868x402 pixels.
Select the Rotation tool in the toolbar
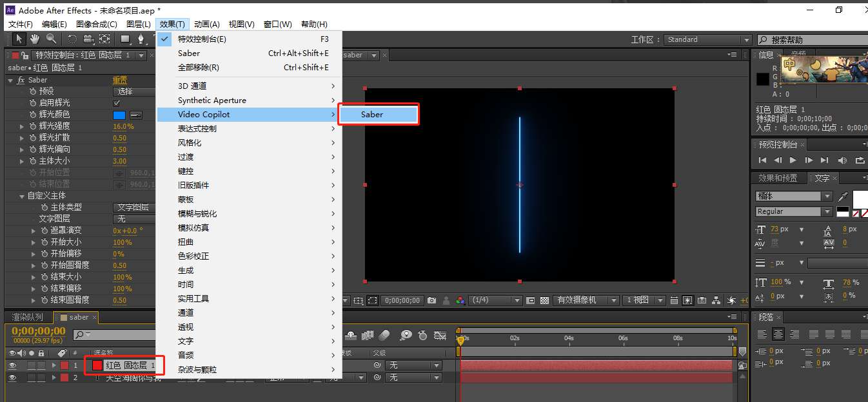click(x=72, y=39)
